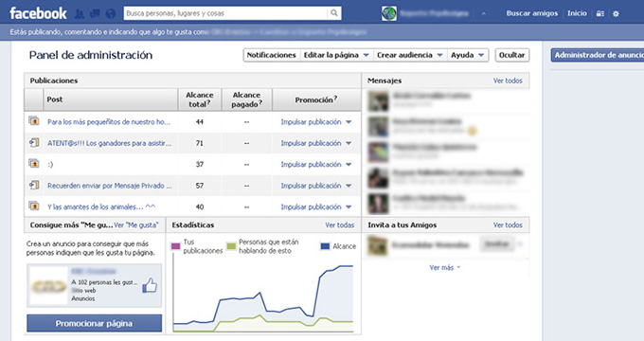
Task: Click Ver todos in Mensajes
Action: [x=508, y=81]
